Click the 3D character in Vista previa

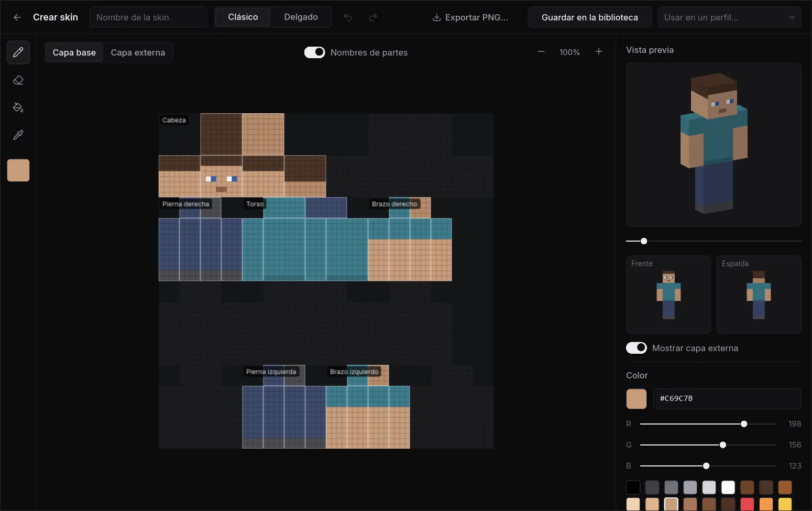[x=714, y=143]
